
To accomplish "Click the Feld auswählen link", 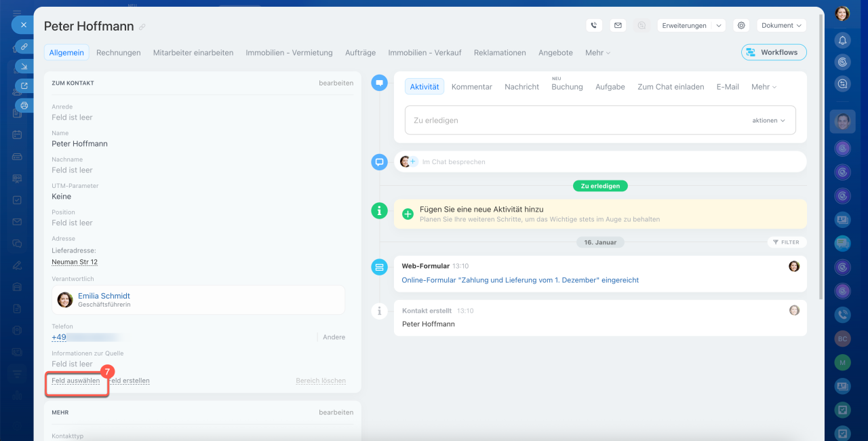I will [76, 381].
